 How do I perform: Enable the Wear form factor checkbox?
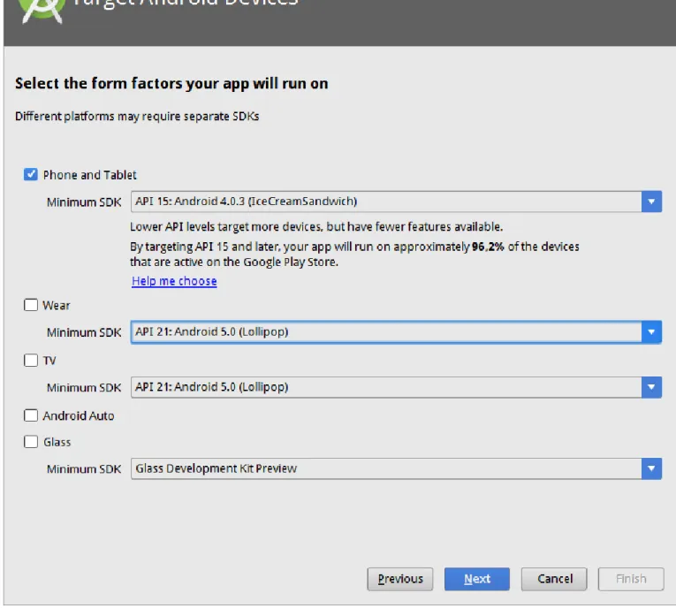31,305
